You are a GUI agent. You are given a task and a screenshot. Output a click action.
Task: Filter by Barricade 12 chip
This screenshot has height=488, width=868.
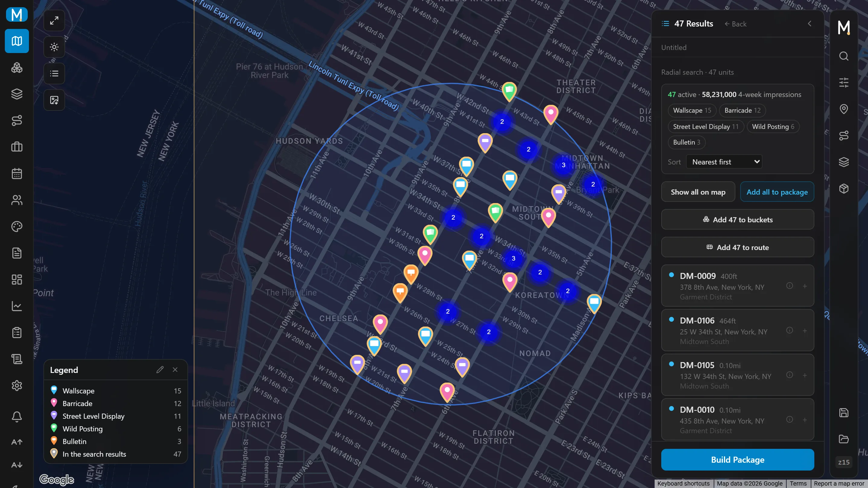pos(742,111)
